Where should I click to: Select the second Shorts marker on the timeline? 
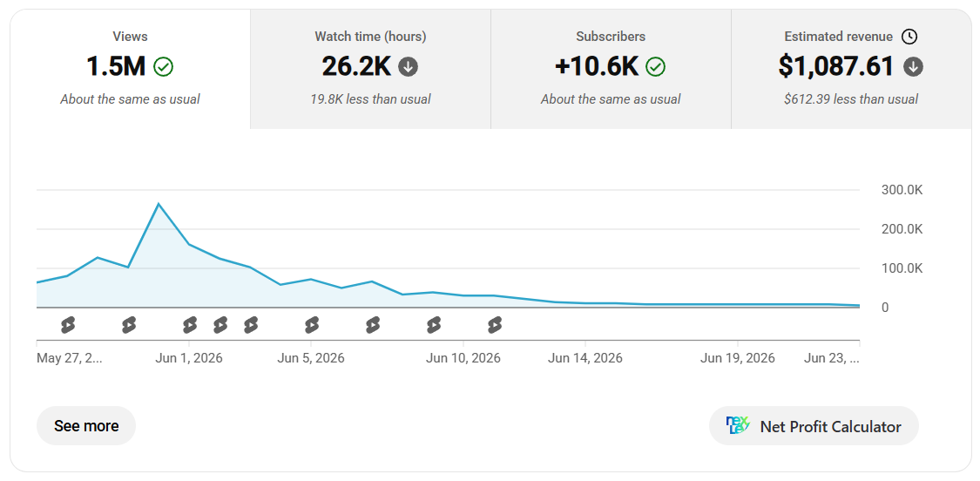129,325
